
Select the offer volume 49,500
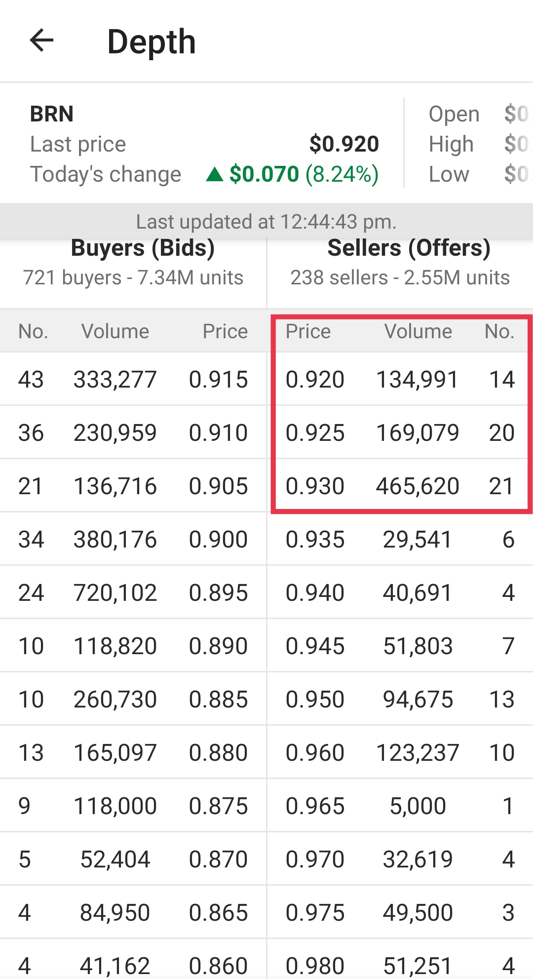pyautogui.click(x=418, y=913)
